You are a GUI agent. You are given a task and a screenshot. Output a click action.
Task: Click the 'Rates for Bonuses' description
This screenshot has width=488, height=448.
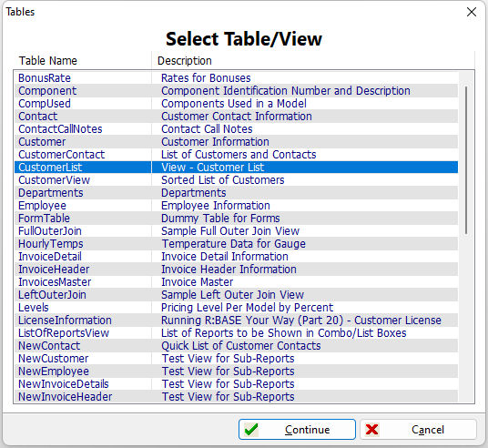point(206,77)
